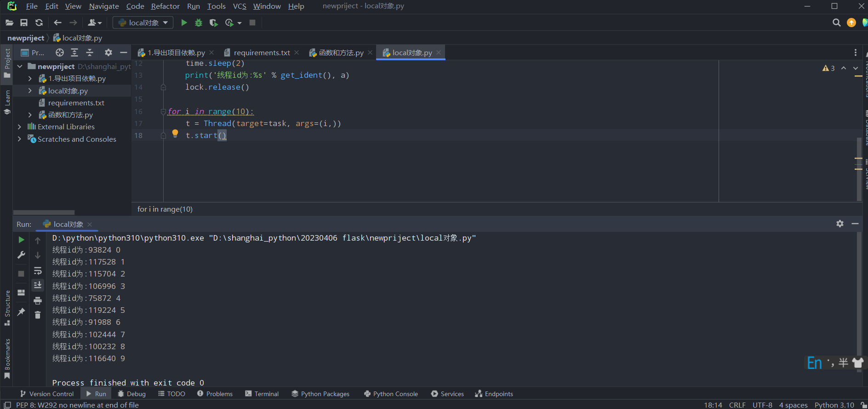Open the Version Control tool window
Image resolution: width=868 pixels, height=409 pixels.
click(47, 394)
